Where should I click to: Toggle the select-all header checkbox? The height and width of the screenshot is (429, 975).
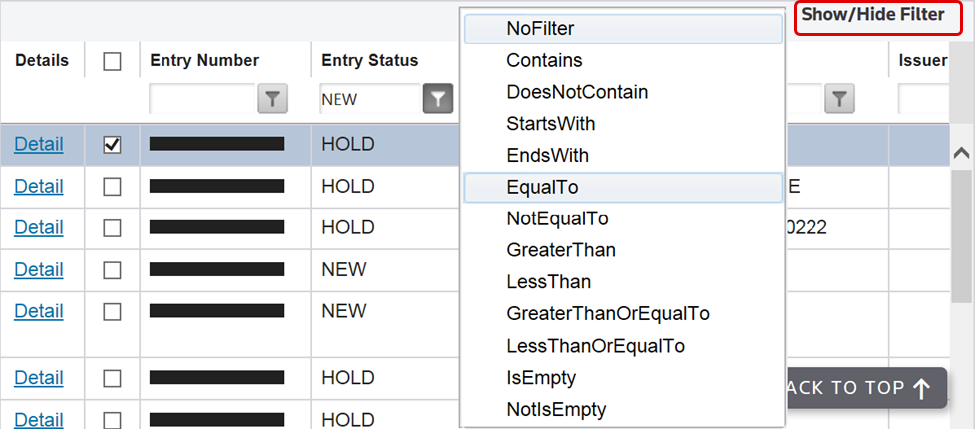tap(112, 61)
